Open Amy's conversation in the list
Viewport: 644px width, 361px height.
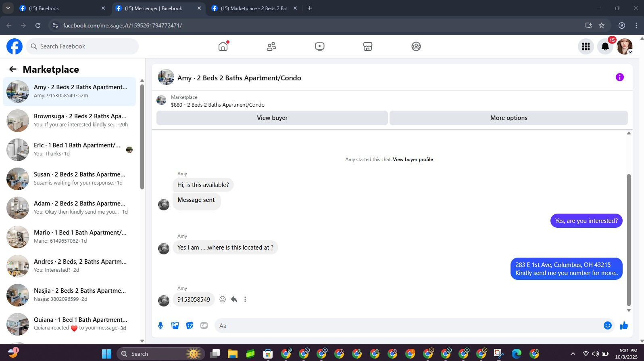pos(69,92)
